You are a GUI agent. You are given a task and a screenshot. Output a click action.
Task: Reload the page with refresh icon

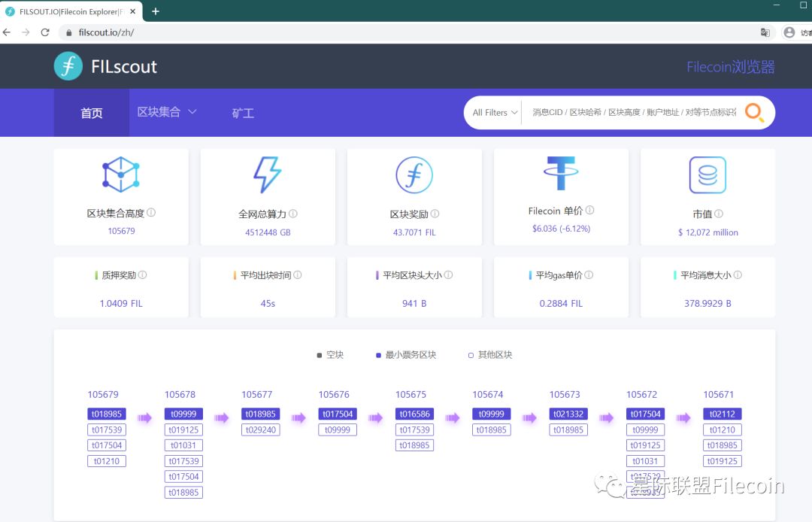(45, 32)
